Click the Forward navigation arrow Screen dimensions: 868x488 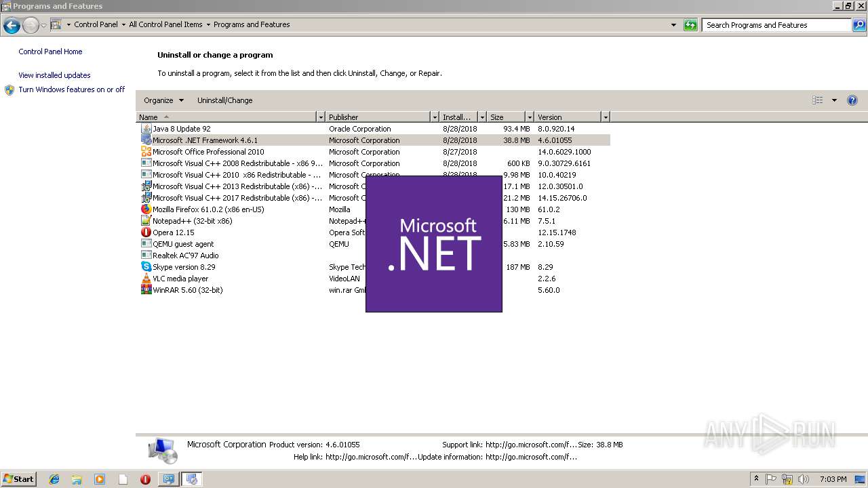click(31, 26)
